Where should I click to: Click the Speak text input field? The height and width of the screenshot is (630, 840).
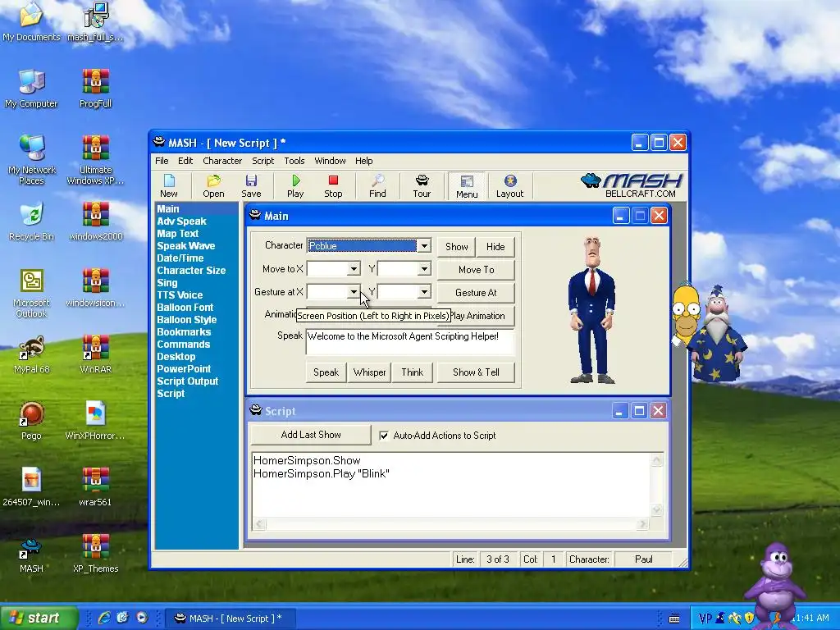tap(410, 342)
